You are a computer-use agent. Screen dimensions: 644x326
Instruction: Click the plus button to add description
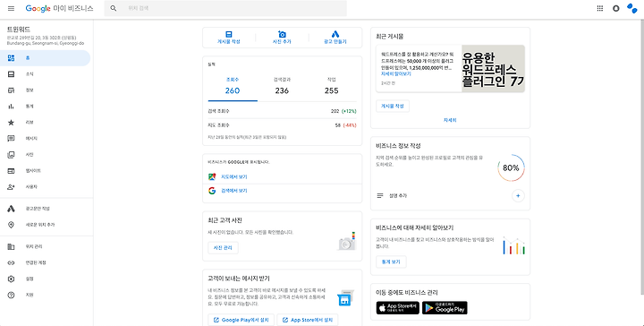(x=518, y=195)
